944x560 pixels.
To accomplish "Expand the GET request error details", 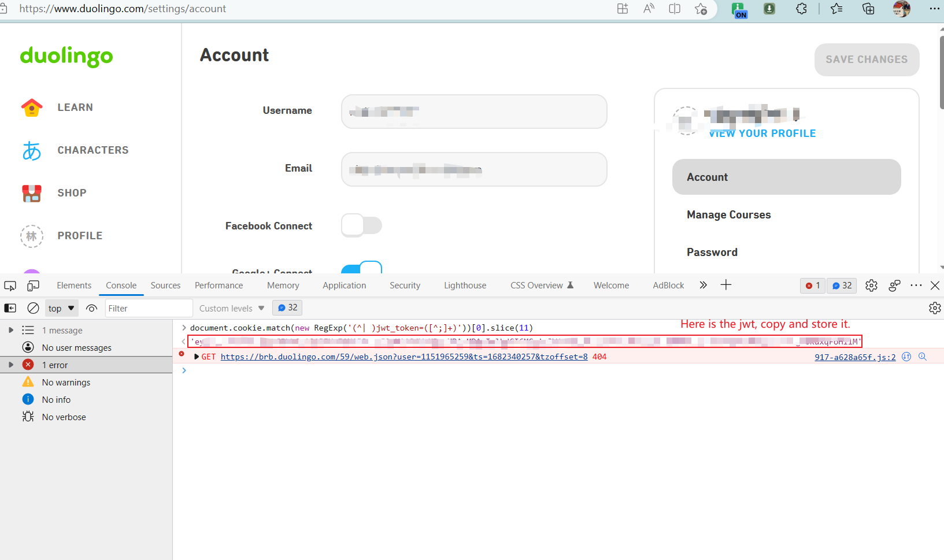I will 197,357.
